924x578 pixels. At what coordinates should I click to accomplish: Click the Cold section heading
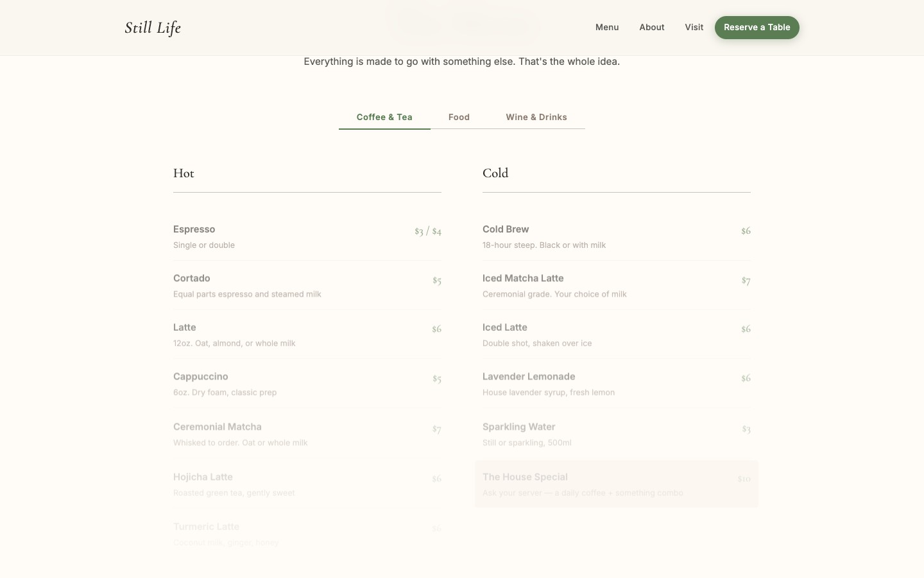click(495, 173)
